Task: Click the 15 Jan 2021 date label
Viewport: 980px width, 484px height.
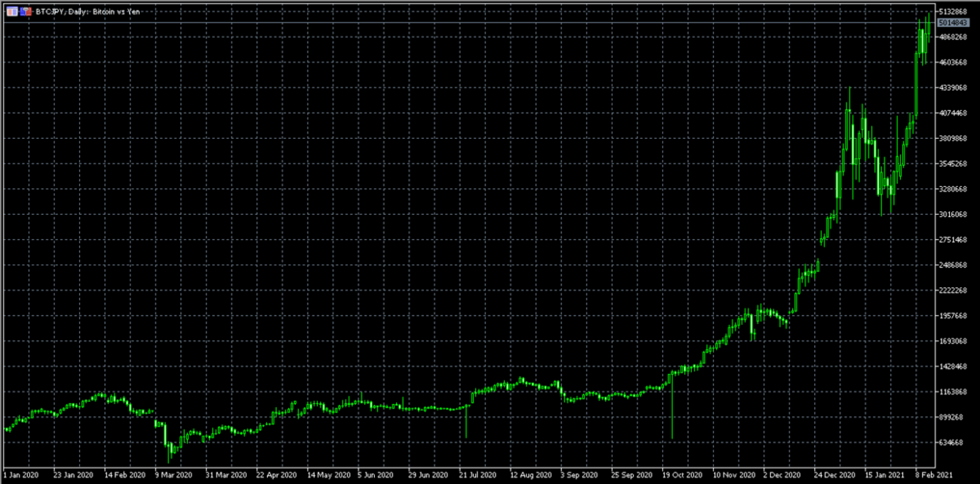Action: point(883,476)
